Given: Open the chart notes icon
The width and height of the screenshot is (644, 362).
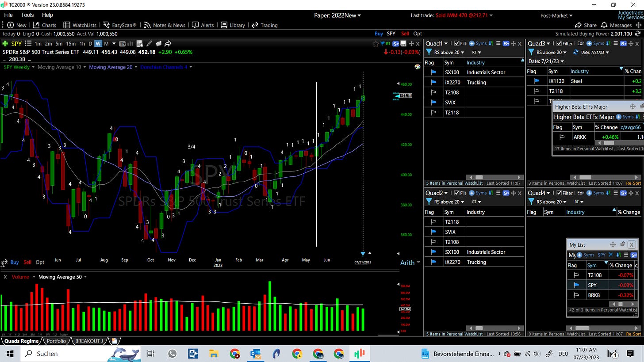Looking at the screenshot, I should click(158, 43).
